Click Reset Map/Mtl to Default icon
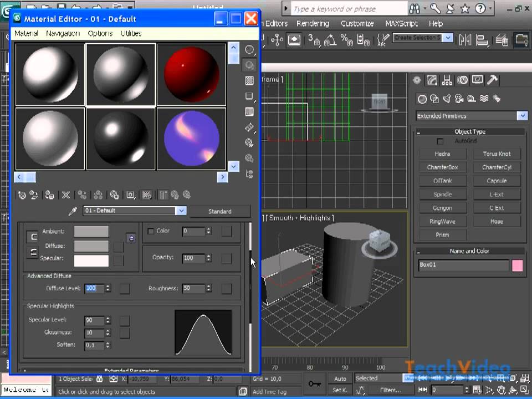 pyautogui.click(x=65, y=195)
